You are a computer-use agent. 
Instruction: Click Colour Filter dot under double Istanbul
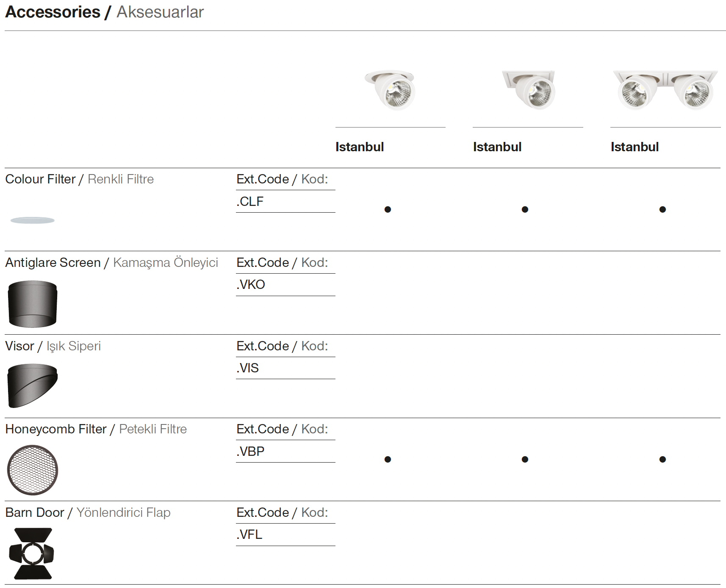pos(662,209)
